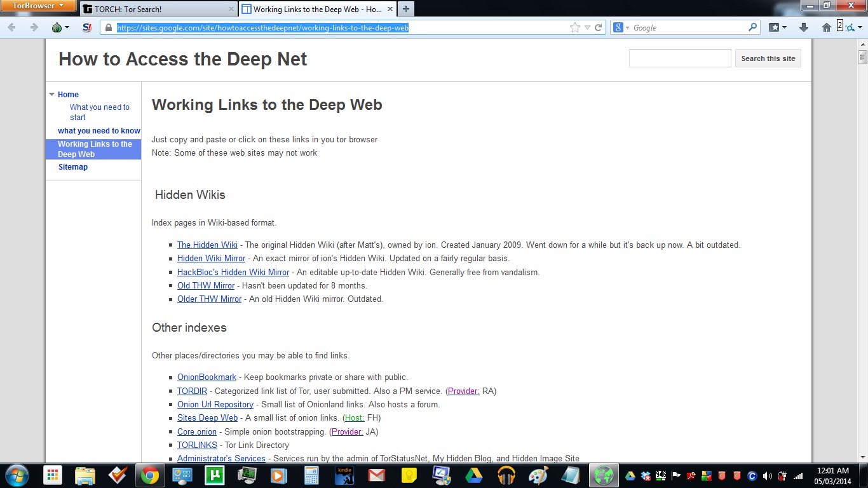The image size is (868, 488).
Task: Open Windows Explorer folder on taskbar
Action: pyautogui.click(x=85, y=475)
